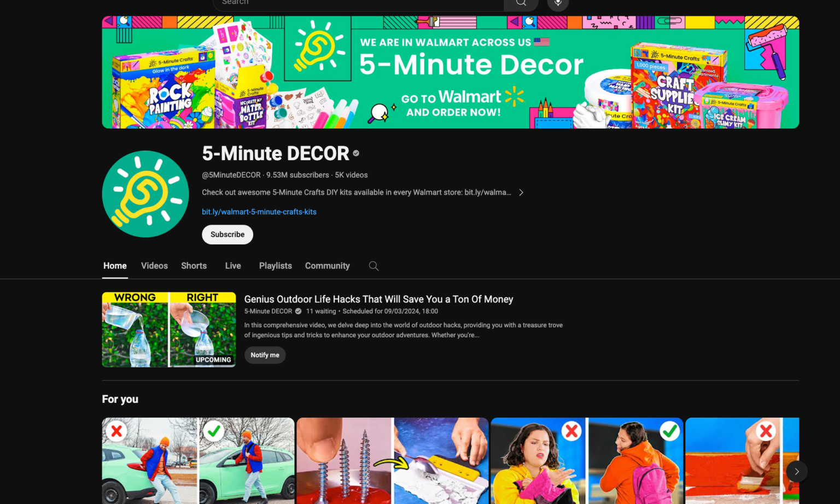This screenshot has height=504, width=840.
Task: Subscribe to 5-Minute DECOR channel
Action: (x=227, y=235)
